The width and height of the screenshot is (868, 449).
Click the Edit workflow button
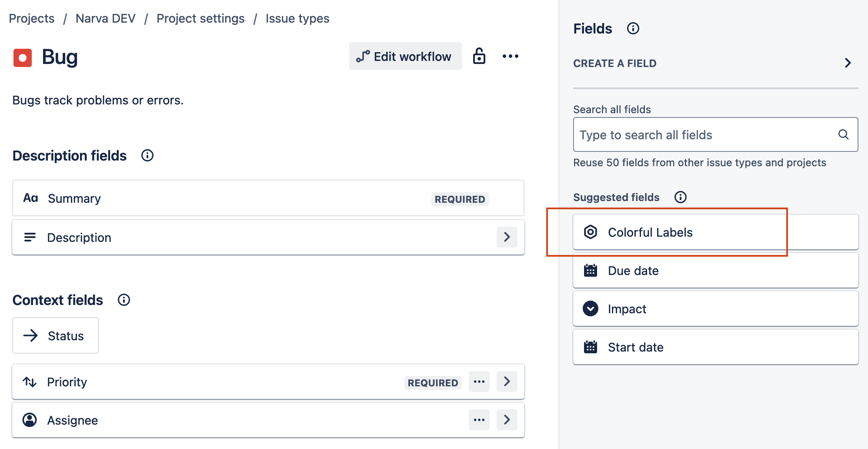pos(405,56)
